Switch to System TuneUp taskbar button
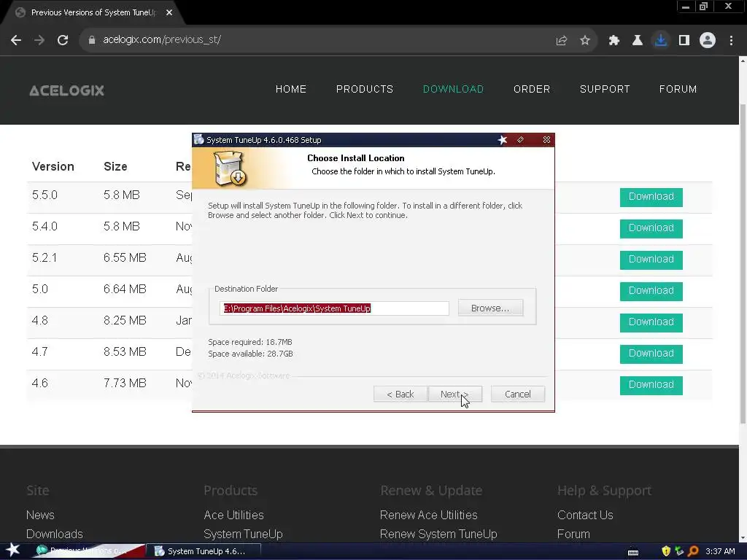The image size is (747, 560). pos(204,551)
